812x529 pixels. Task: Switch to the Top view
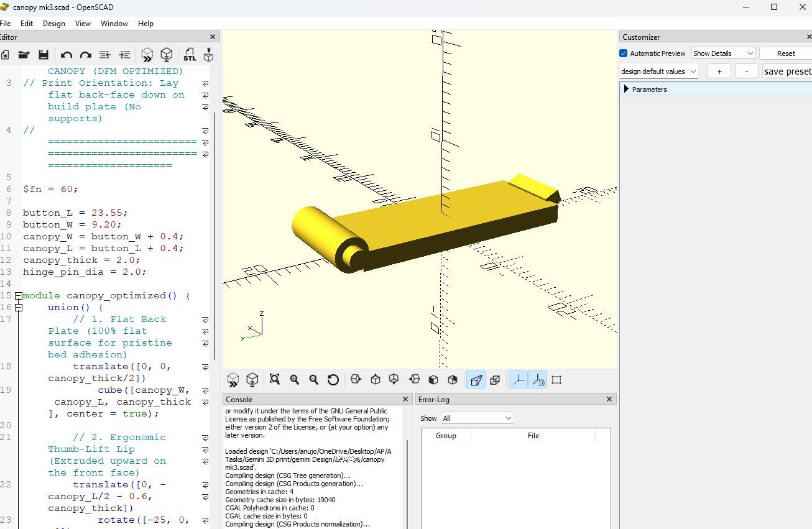[x=376, y=380]
